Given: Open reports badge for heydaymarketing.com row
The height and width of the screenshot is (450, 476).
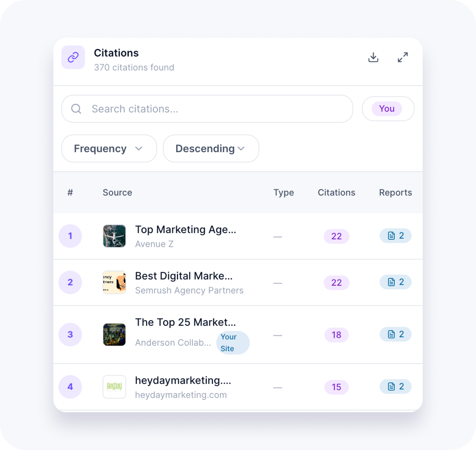Looking at the screenshot, I should click(395, 387).
